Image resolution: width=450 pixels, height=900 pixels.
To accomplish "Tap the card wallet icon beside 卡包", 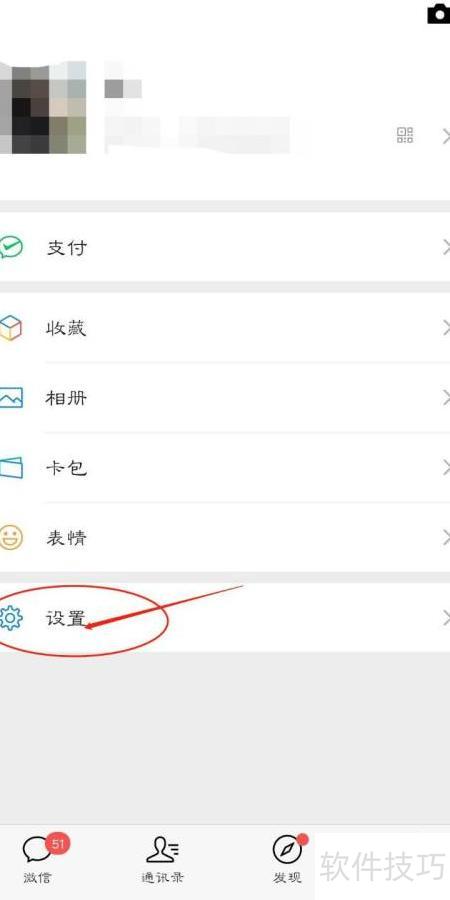I will [11, 468].
